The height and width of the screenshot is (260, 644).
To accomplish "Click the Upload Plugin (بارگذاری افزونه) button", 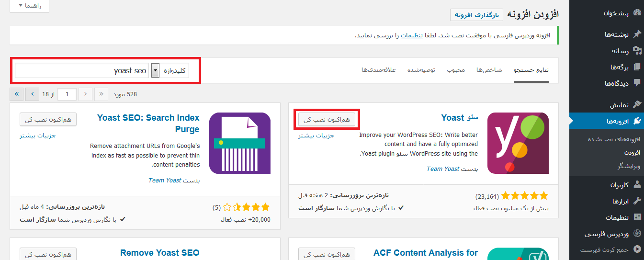I will point(476,15).
